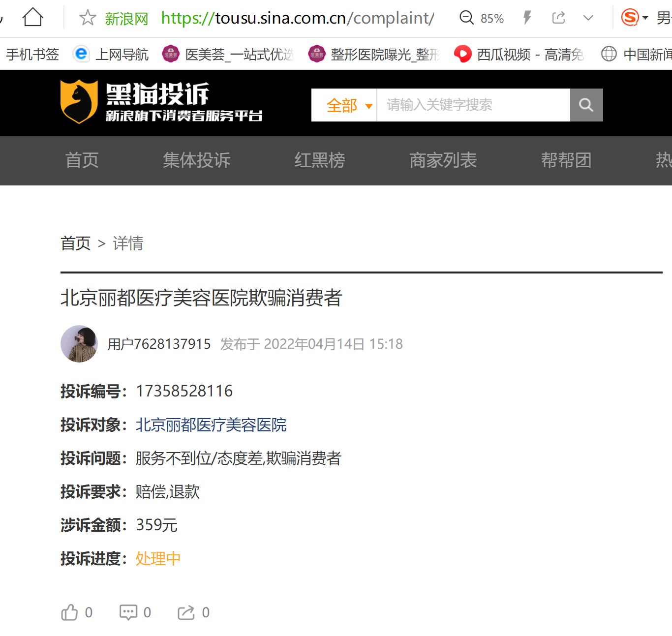Share page via share icon in address bar
This screenshot has height=636, width=672.
pos(558,18)
